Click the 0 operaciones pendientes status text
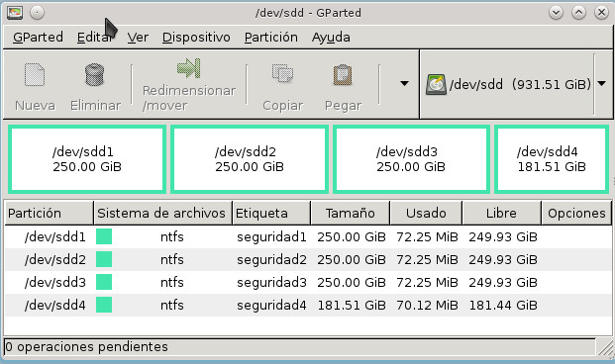This screenshot has width=615, height=364. (87, 347)
